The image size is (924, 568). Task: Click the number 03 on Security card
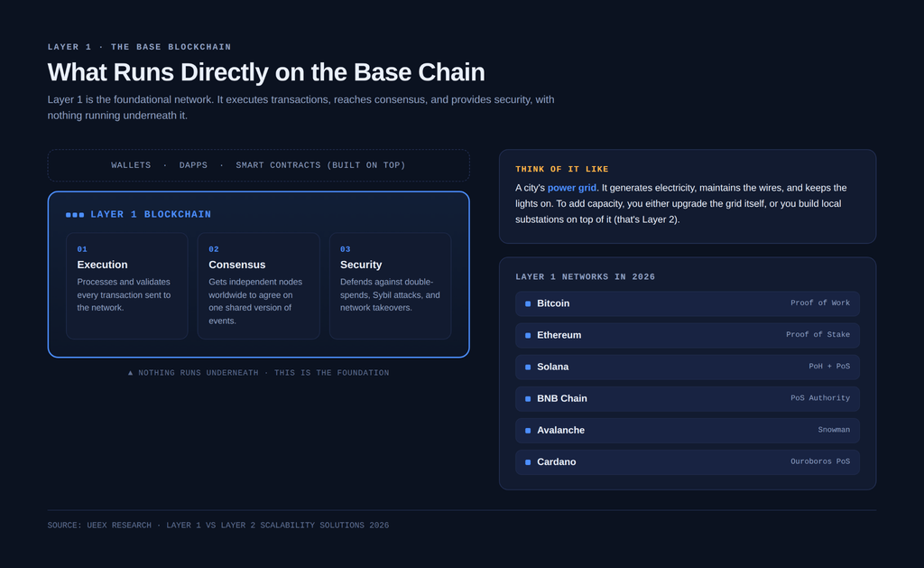(x=346, y=249)
